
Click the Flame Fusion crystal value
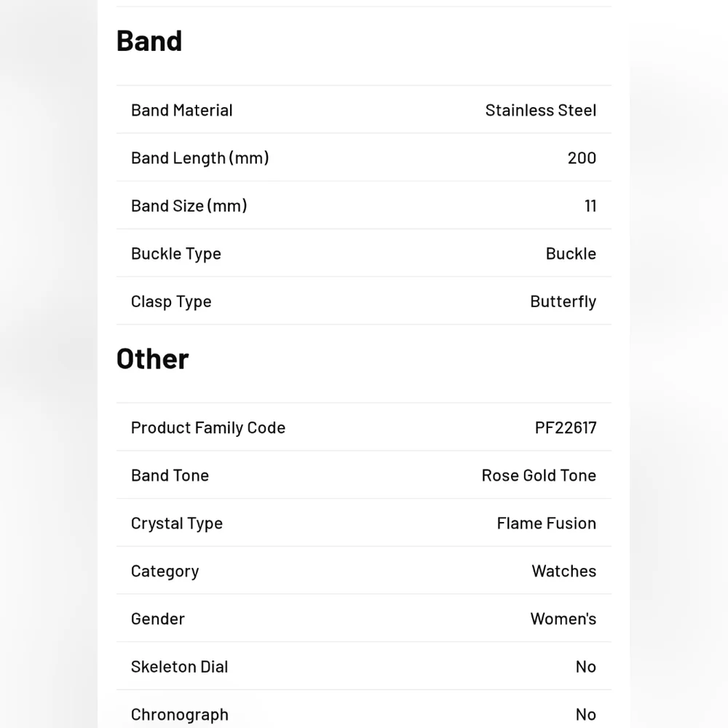click(x=547, y=523)
